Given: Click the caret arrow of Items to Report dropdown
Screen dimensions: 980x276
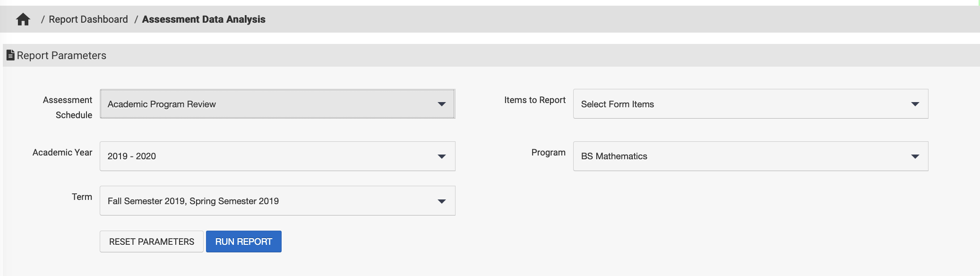Looking at the screenshot, I should tap(915, 104).
